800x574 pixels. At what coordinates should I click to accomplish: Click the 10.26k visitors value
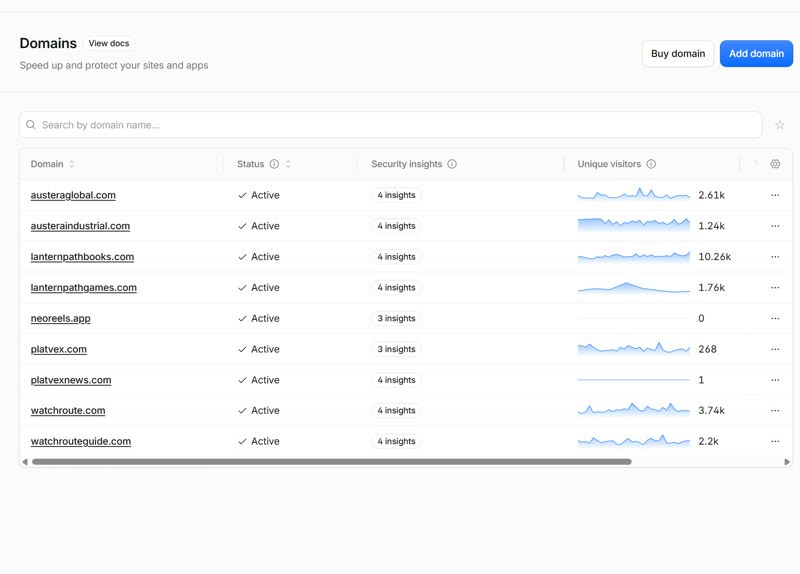coord(714,257)
